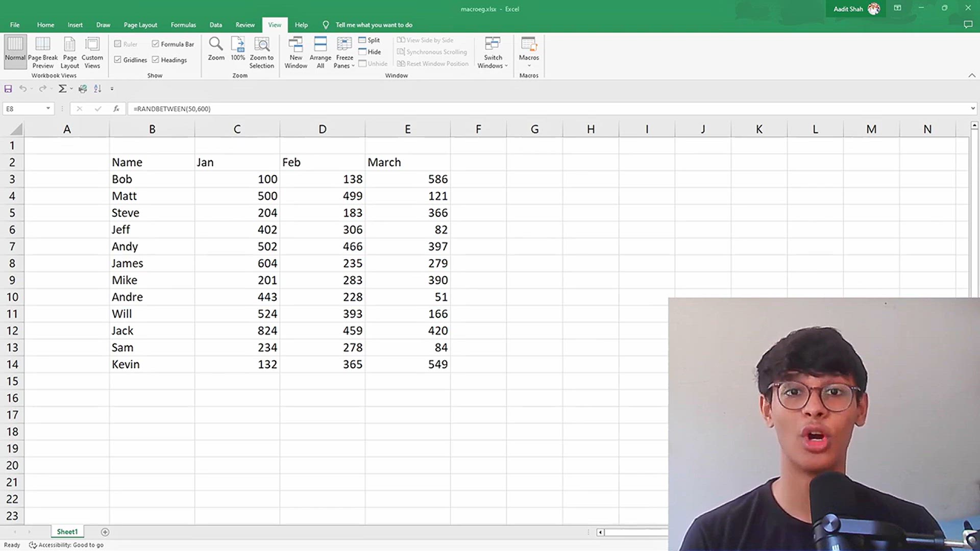Save the workbook from quick access toolbar
This screenshot has width=980, height=551.
pyautogui.click(x=8, y=89)
